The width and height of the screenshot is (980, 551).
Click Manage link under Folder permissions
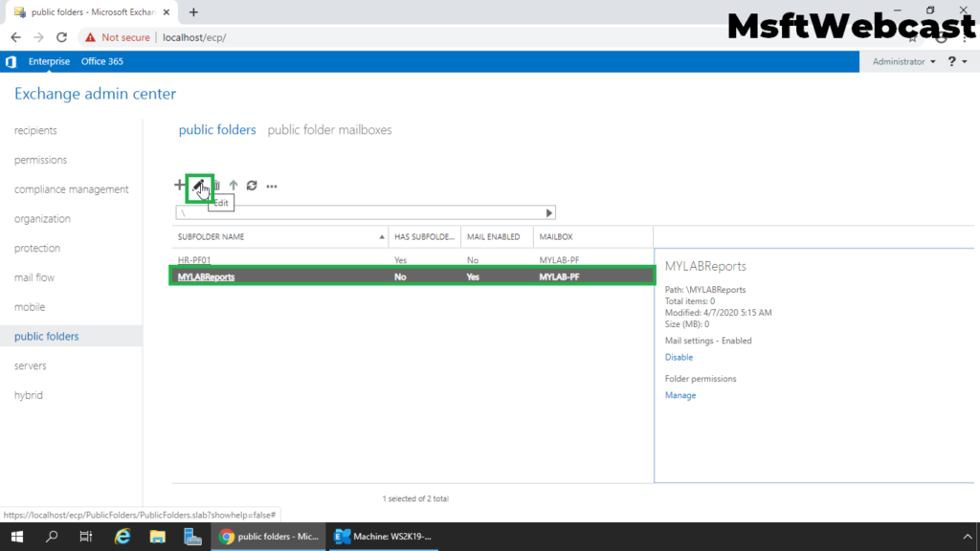[x=680, y=395]
